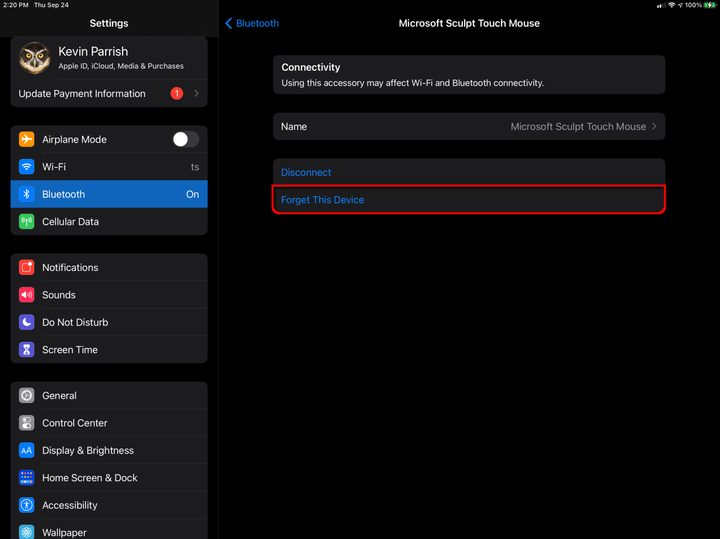
Task: Toggle the Airplane Mode switch
Action: 186,139
